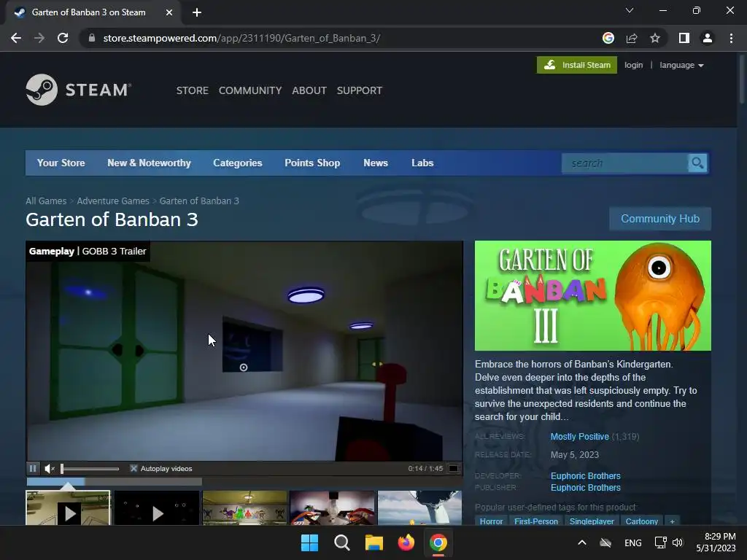Open the Google account icon in address bar
Viewport: 747px width, 560px height.
pyautogui.click(x=608, y=38)
